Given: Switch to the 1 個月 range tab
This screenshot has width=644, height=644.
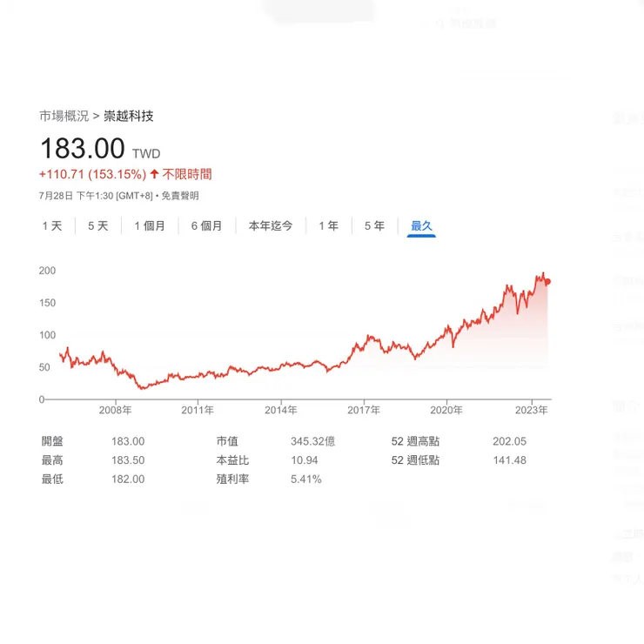Looking at the screenshot, I should tap(150, 226).
